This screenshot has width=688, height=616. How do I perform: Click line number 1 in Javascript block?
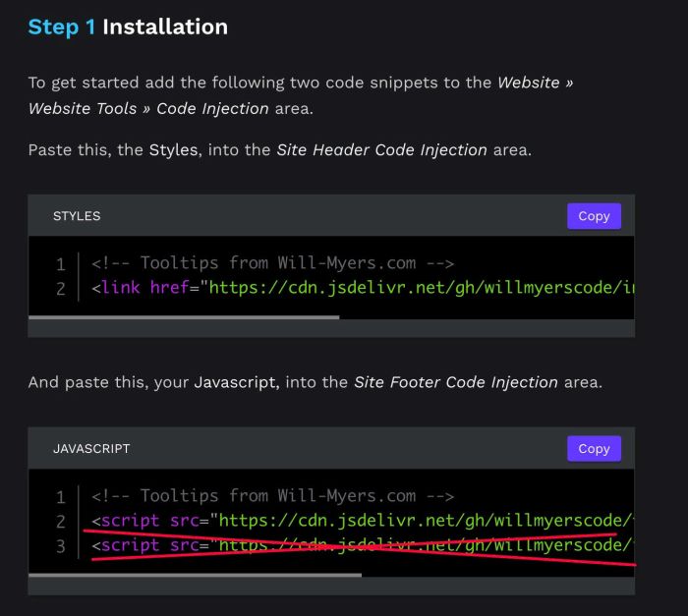click(x=61, y=497)
